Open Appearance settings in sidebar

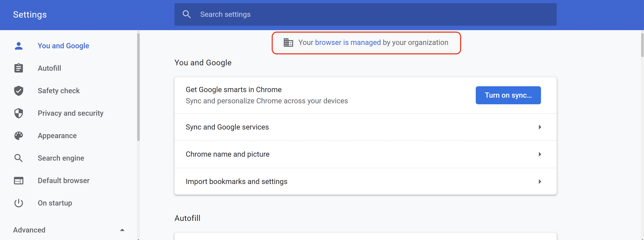[x=57, y=135]
